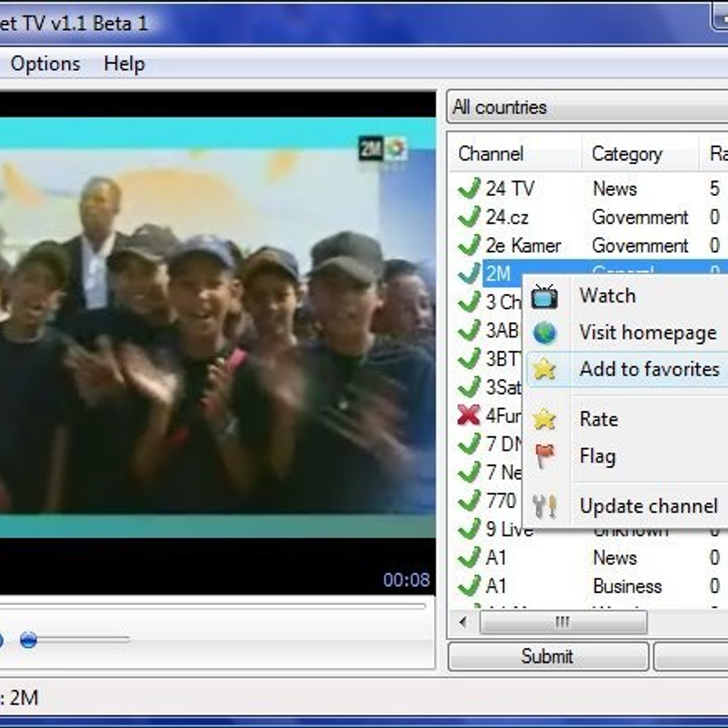Viewport: 728px width, 728px height.
Task: Click green check icon for A1 Business row
Action: 469,585
